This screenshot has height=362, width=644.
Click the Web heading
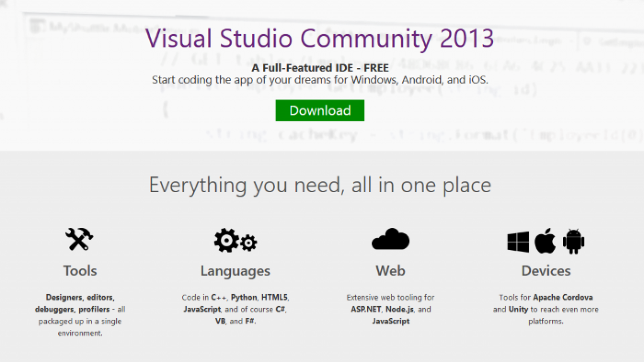pos(390,271)
